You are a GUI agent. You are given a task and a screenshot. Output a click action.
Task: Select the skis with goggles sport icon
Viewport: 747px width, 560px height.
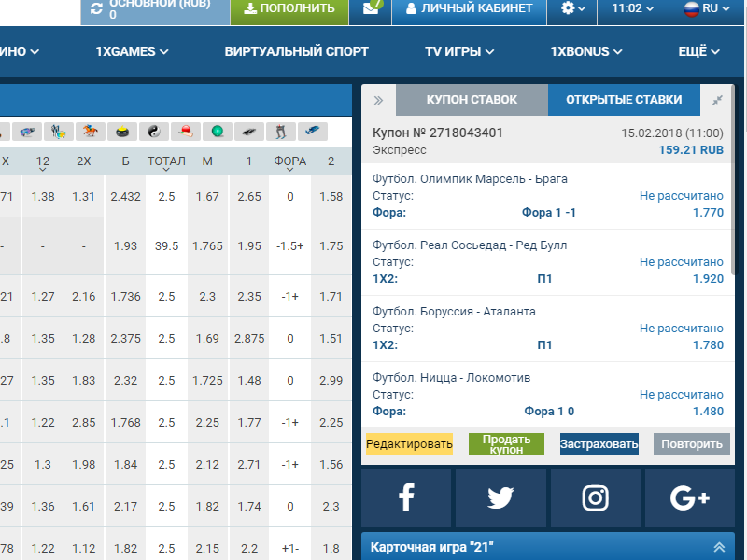pos(59,132)
